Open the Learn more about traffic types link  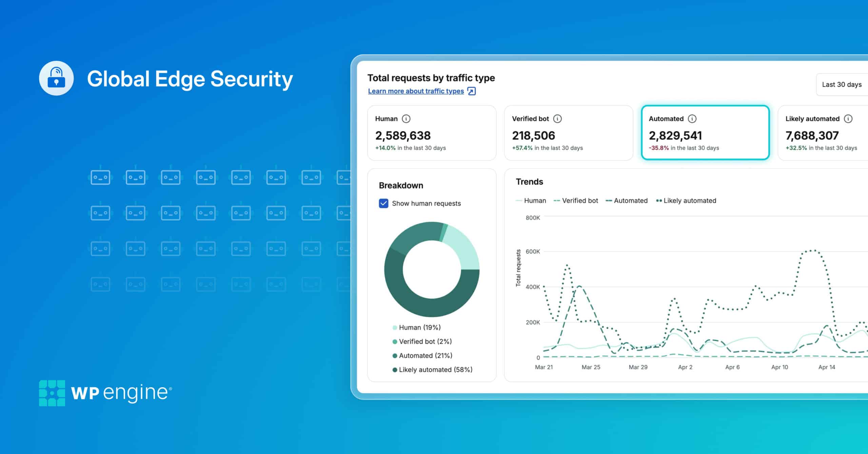click(416, 91)
